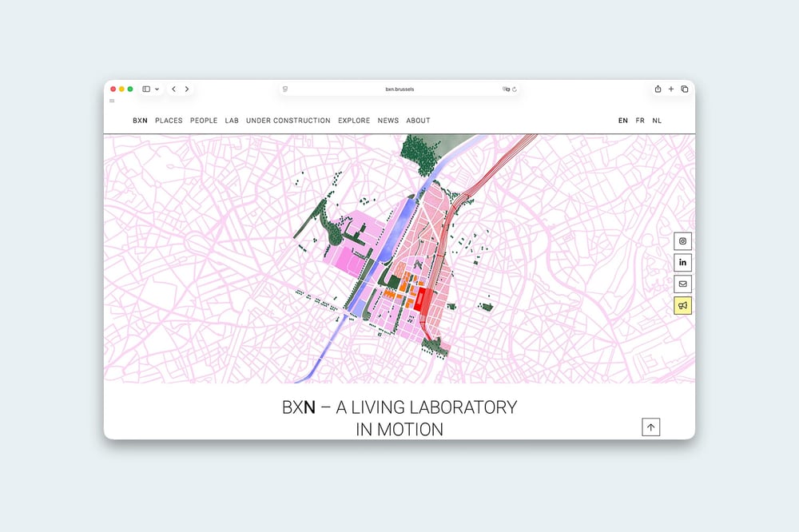The width and height of the screenshot is (799, 532).
Task: Open the LAB menu item
Action: coord(232,121)
